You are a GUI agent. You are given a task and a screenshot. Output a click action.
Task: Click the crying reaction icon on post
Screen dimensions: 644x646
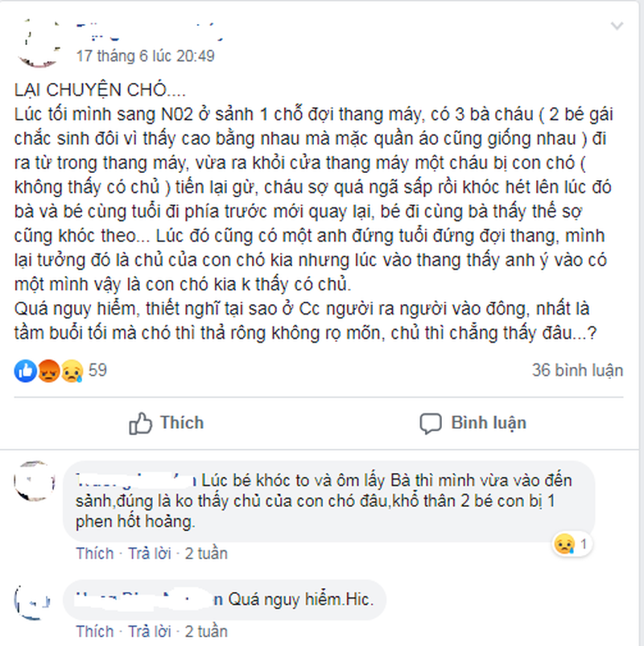pyautogui.click(x=72, y=371)
